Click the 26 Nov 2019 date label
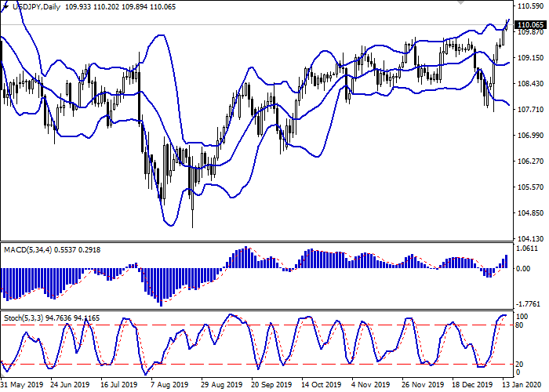 click(x=423, y=384)
